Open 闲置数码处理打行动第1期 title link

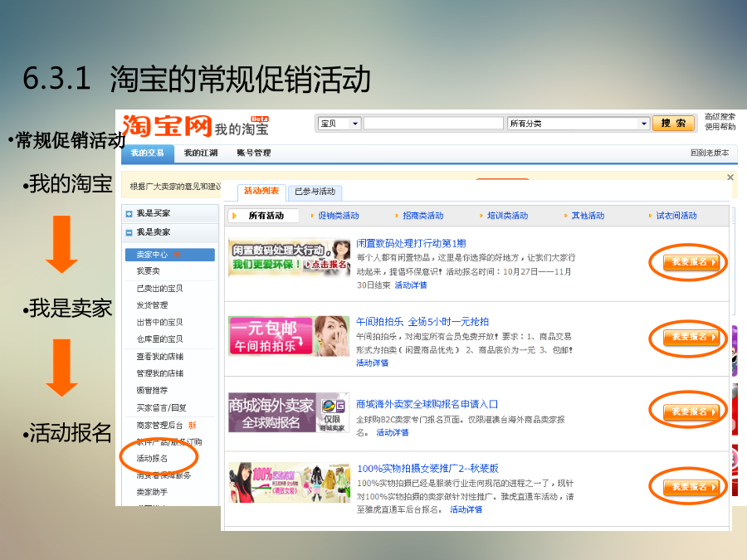click(x=411, y=244)
